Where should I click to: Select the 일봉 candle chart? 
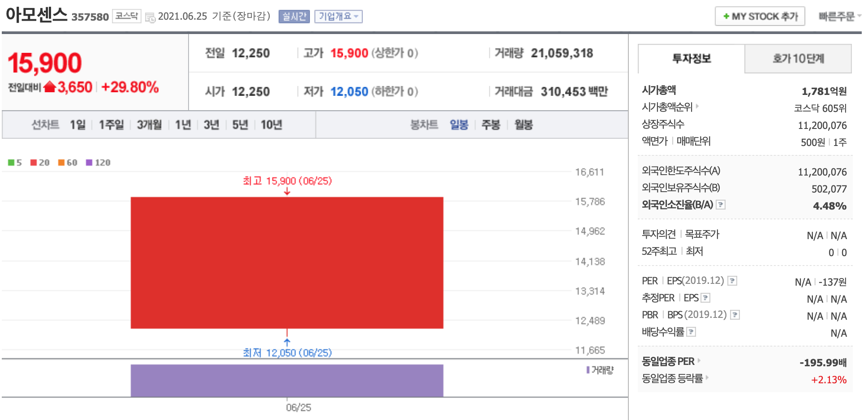459,124
